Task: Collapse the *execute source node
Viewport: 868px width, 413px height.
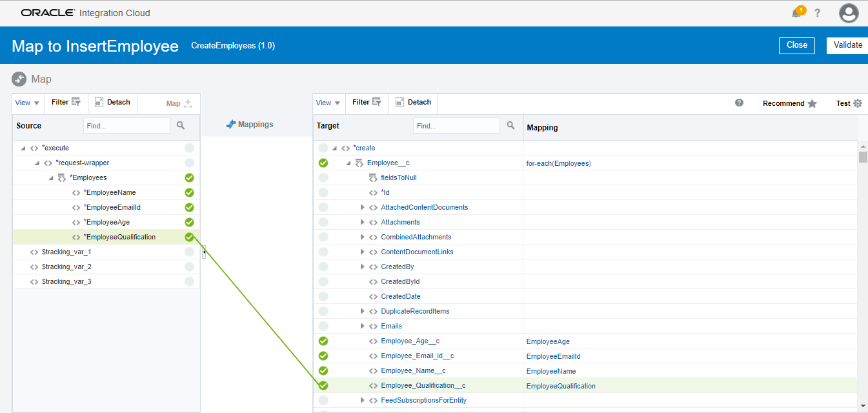Action: tap(23, 148)
